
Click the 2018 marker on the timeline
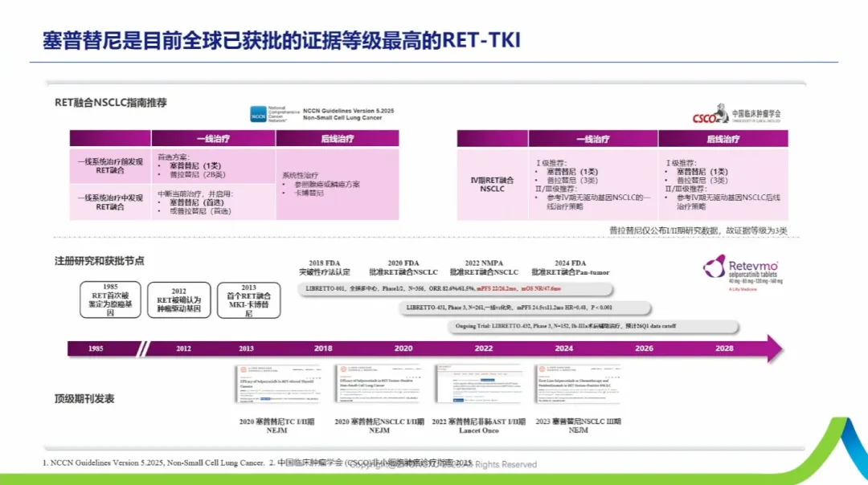[323, 348]
